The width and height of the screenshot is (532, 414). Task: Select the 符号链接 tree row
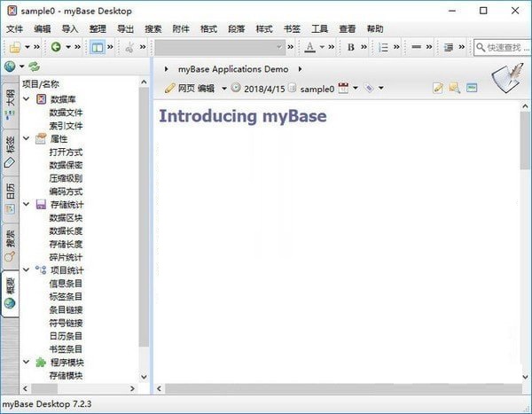pos(66,323)
